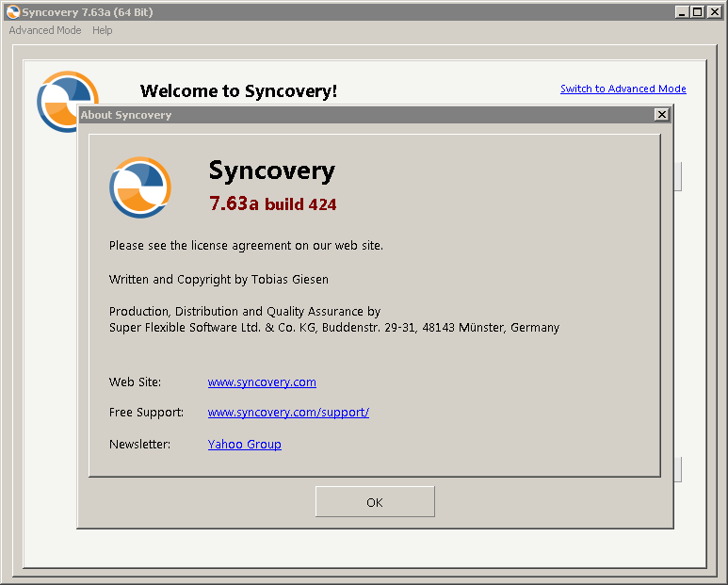Open the www.syncovery.com web site link
This screenshot has height=585, width=728.
(262, 382)
